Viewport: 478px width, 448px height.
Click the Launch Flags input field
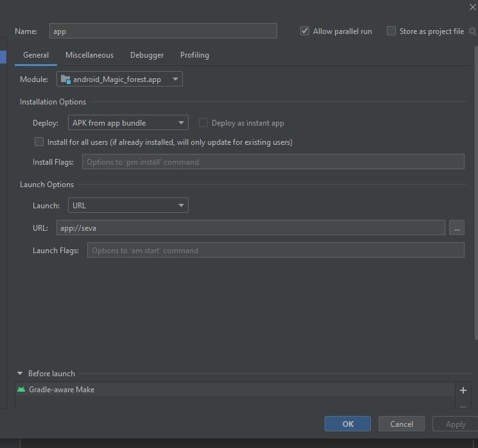(x=276, y=251)
